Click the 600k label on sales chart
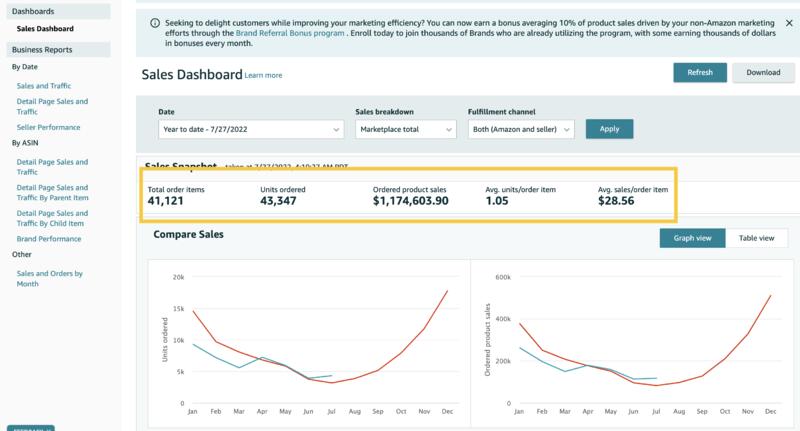The width and height of the screenshot is (800, 431). pyautogui.click(x=503, y=277)
